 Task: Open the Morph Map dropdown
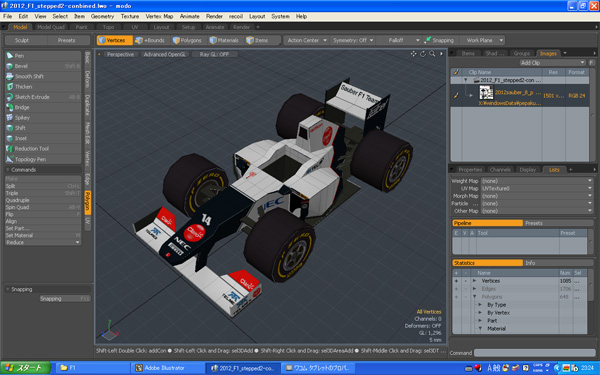click(x=537, y=196)
